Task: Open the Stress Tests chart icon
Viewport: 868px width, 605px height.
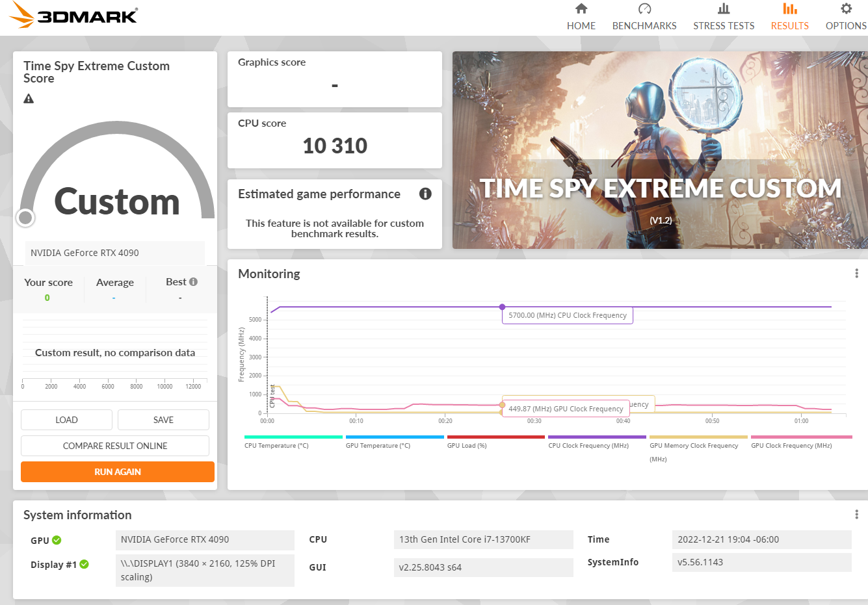Action: [724, 8]
